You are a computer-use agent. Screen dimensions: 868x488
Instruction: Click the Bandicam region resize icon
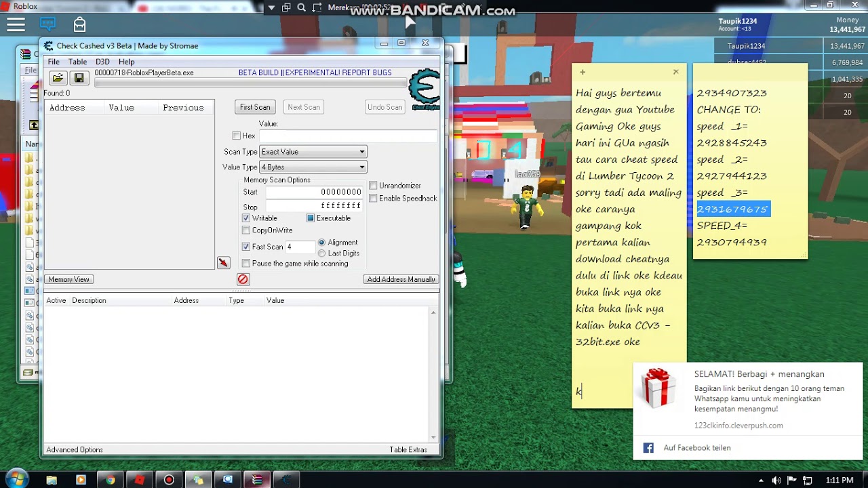coord(317,8)
